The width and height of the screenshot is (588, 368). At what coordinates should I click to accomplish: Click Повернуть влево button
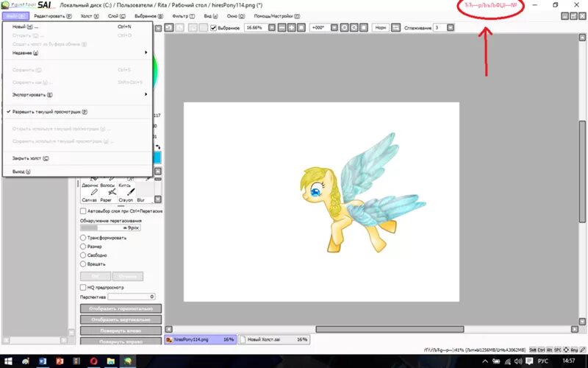(x=121, y=330)
